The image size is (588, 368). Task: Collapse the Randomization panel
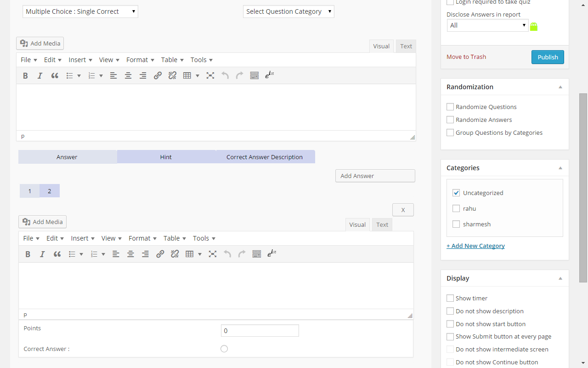point(560,87)
